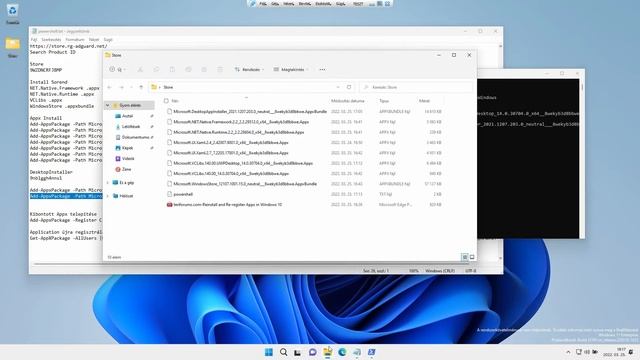Open Formátum menu in Notepad

pyautogui.click(x=75, y=40)
